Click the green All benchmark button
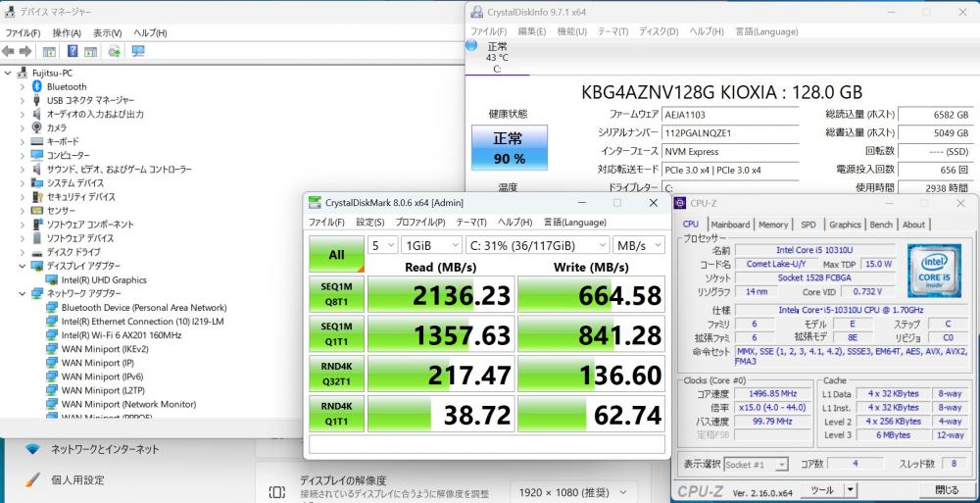The image size is (980, 503). [336, 254]
